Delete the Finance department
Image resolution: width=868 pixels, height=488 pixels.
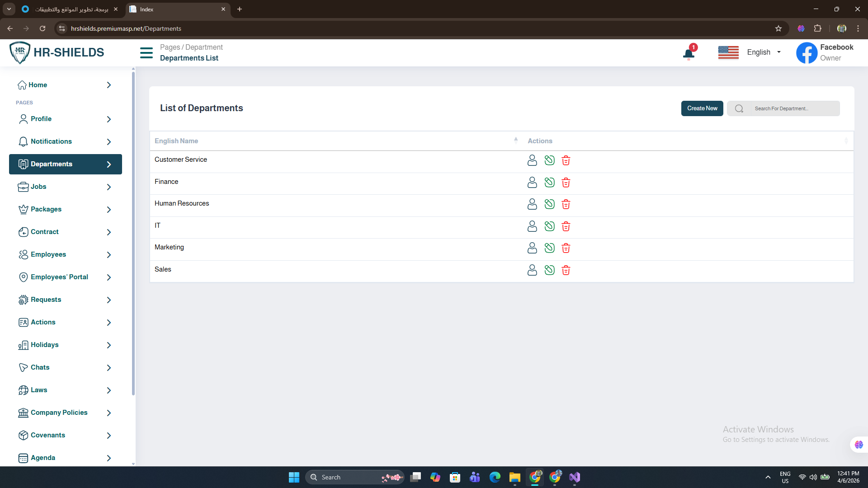point(566,183)
